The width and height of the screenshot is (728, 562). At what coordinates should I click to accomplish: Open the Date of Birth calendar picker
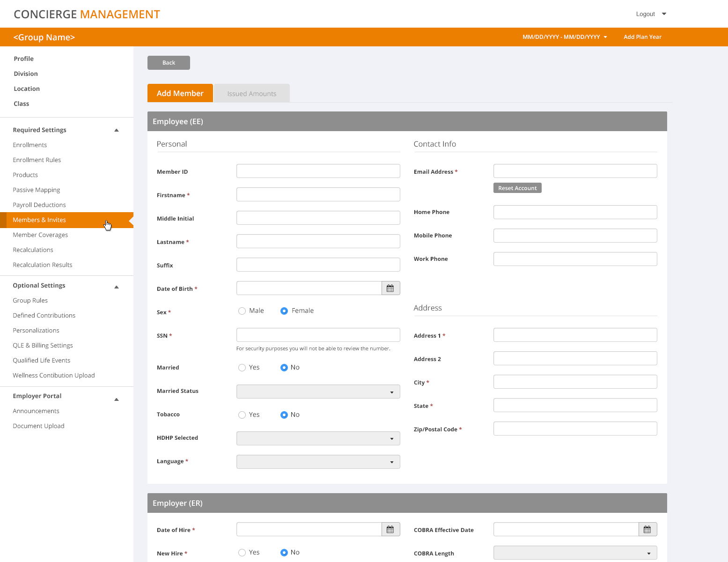(x=390, y=288)
